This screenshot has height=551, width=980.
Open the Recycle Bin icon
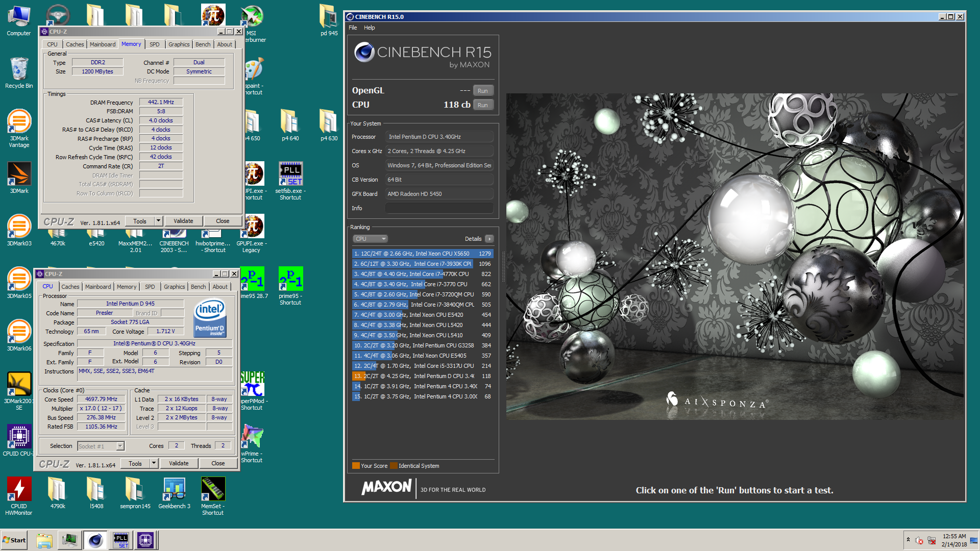pyautogui.click(x=19, y=73)
